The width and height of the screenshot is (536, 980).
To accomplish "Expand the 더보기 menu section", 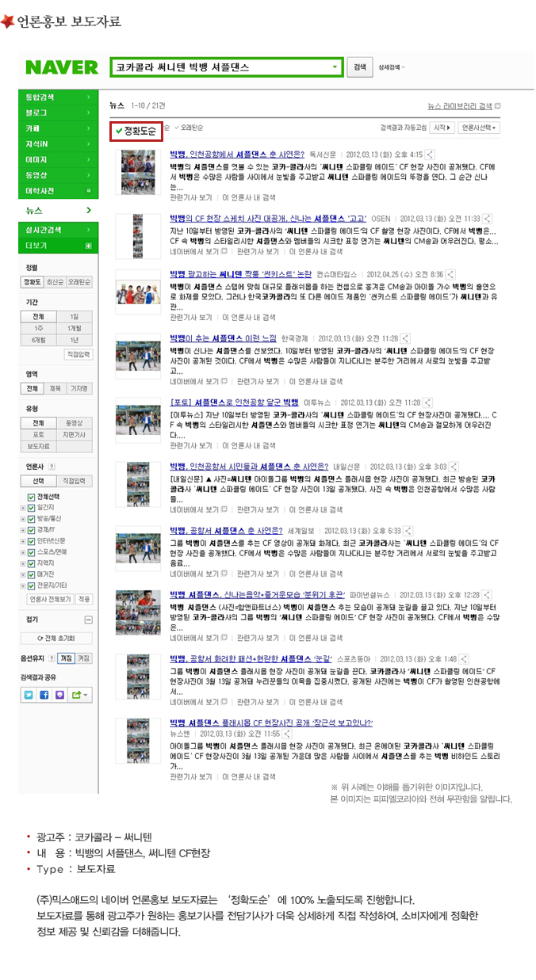I will (57, 246).
